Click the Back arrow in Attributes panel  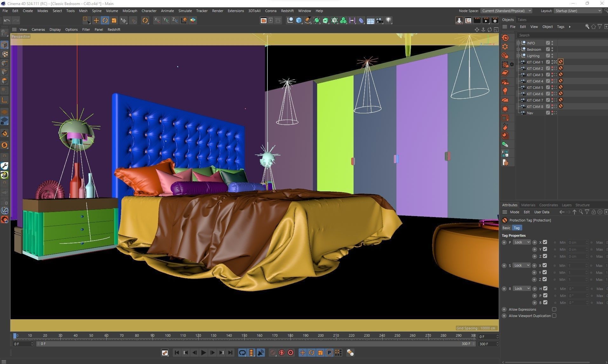click(x=562, y=212)
